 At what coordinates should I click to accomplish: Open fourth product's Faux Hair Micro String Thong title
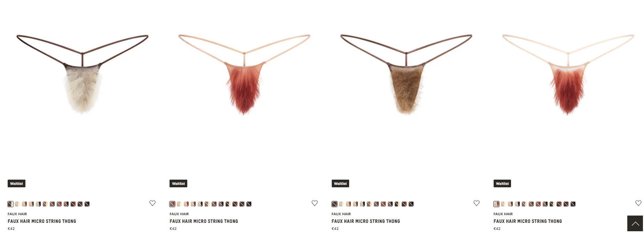[x=528, y=221]
